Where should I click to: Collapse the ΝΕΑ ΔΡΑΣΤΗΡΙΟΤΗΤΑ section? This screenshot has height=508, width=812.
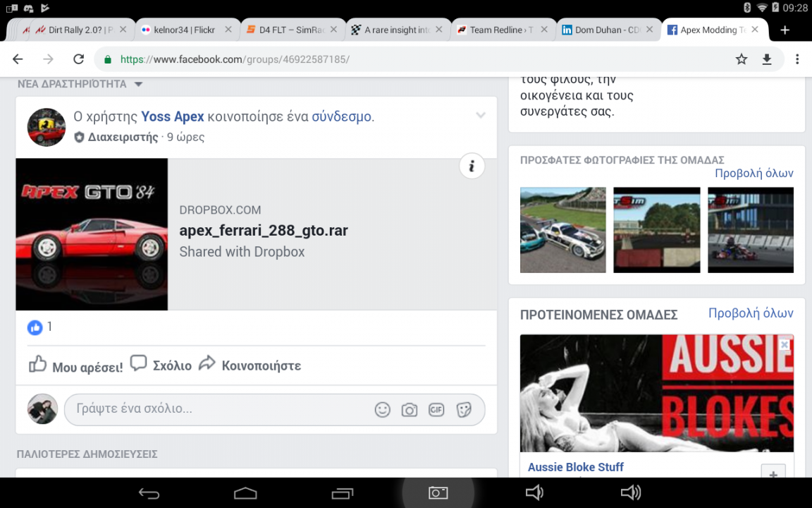pyautogui.click(x=138, y=83)
